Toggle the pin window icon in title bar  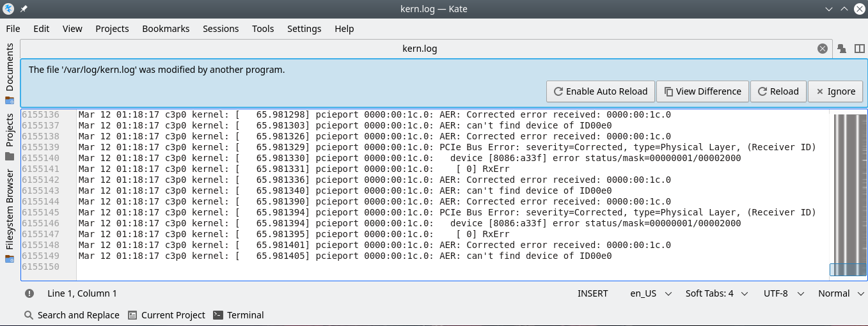click(24, 9)
